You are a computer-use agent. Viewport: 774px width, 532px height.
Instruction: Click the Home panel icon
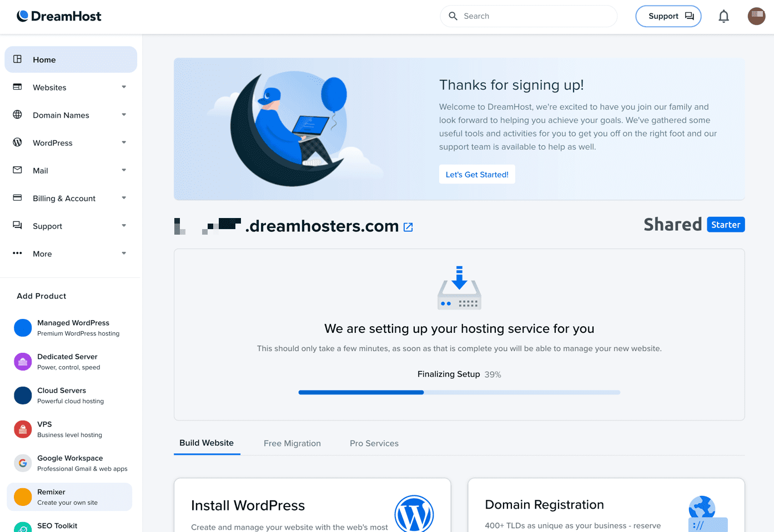(x=17, y=59)
